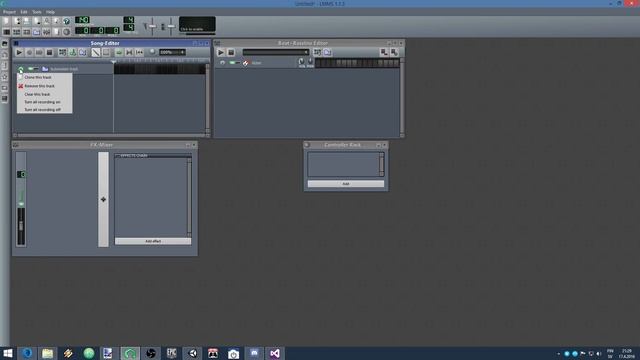Create a new project from the toolbar
Viewport: 640px width, 360px height.
(x=7, y=21)
